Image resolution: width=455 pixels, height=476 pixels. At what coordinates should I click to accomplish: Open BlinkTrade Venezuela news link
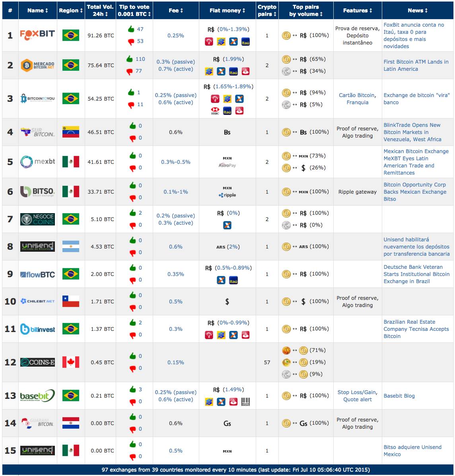point(412,132)
